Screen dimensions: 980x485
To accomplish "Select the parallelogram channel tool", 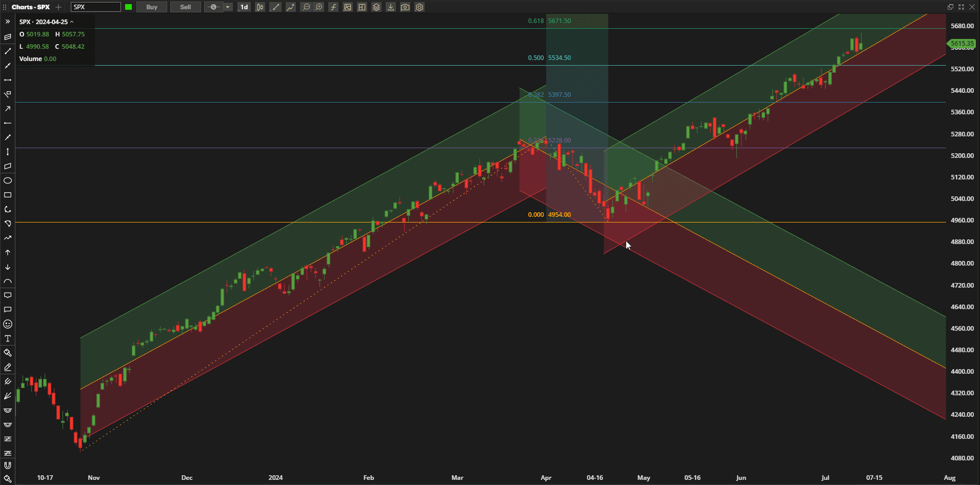I will pos(8,166).
